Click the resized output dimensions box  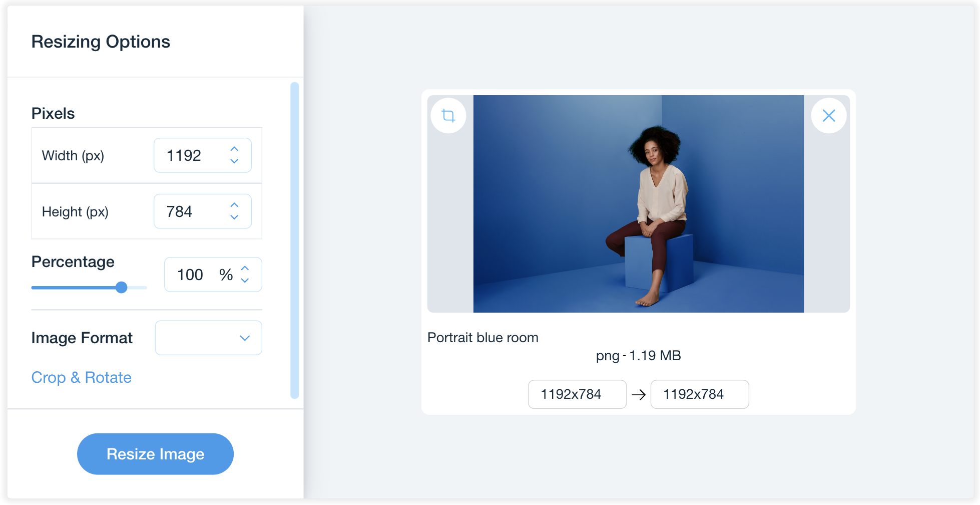click(x=699, y=394)
